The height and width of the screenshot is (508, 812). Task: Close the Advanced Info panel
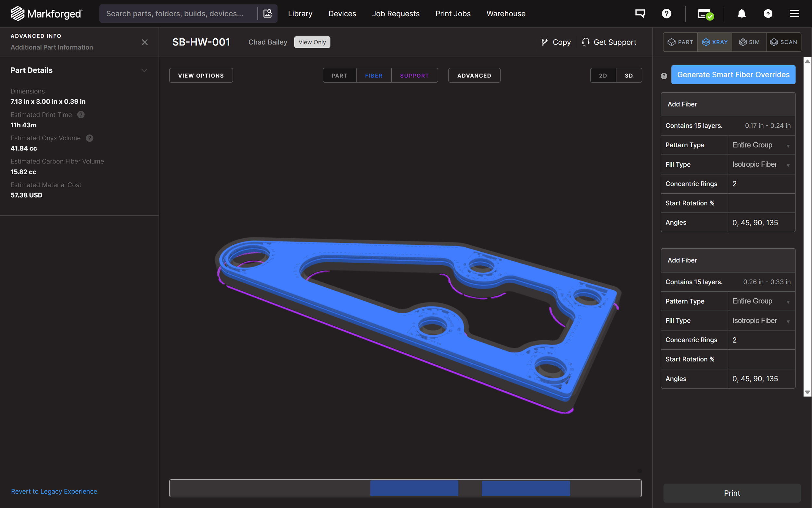(x=145, y=42)
